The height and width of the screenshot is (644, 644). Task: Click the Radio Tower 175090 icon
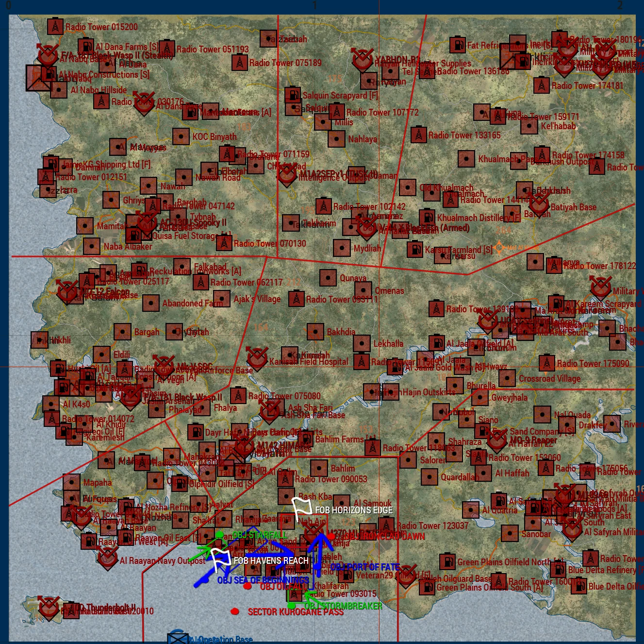click(547, 363)
